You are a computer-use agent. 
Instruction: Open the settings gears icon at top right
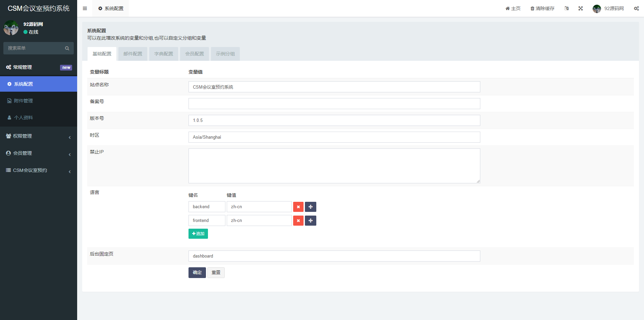(636, 8)
